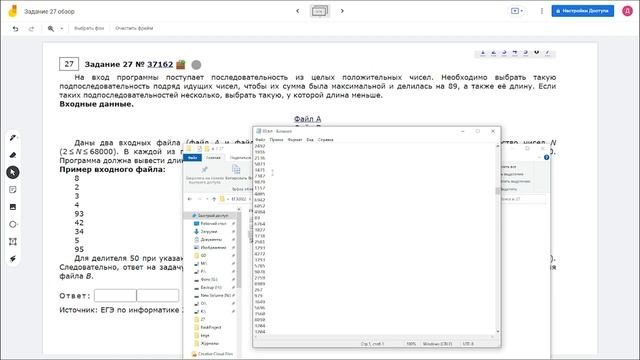Image resolution: width=640 pixels, height=360 pixels.
Task: Open the task number 37162 link
Action: (x=160, y=64)
